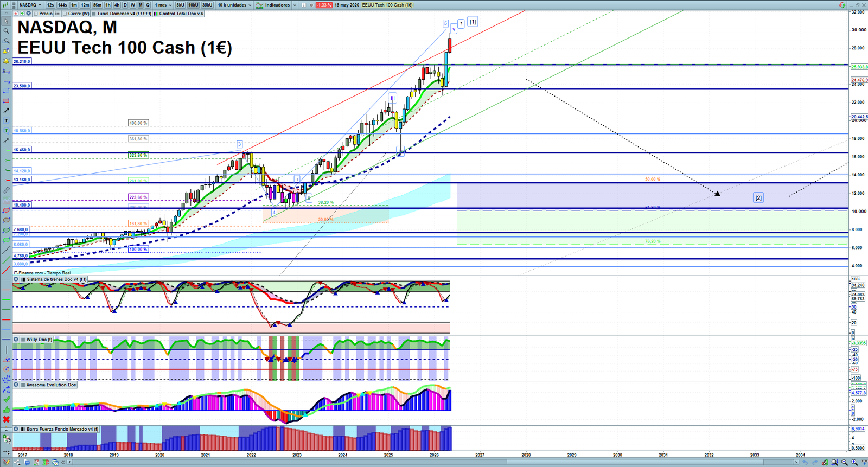
Task: Click the -1,33 % change indicator
Action: (324, 5)
